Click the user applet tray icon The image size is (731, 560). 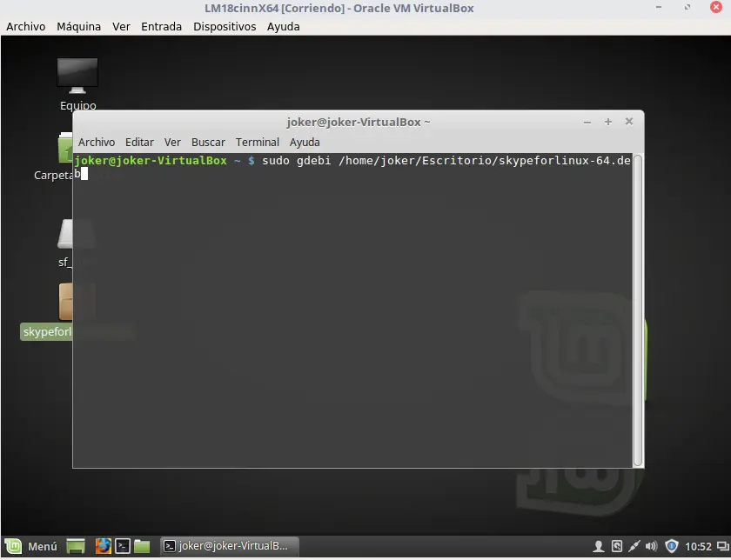click(x=598, y=546)
